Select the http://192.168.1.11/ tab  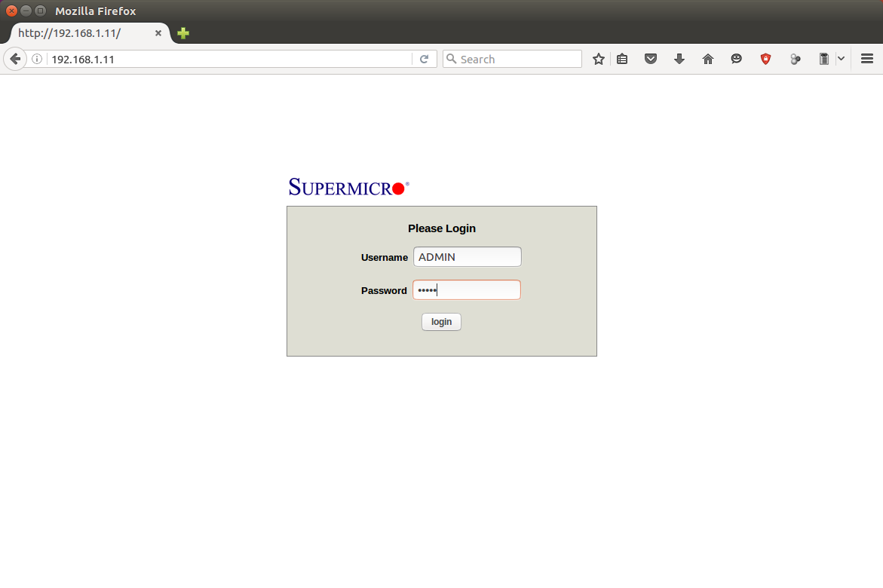75,33
